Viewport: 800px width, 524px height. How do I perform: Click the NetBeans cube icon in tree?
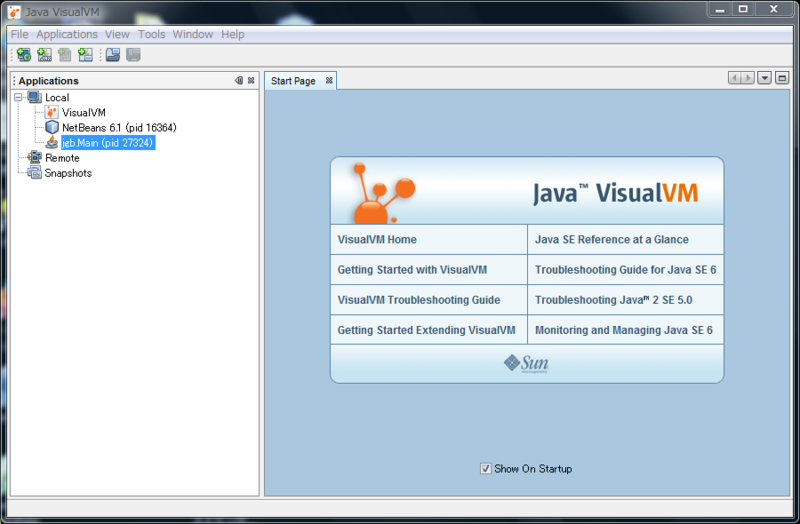(x=52, y=127)
